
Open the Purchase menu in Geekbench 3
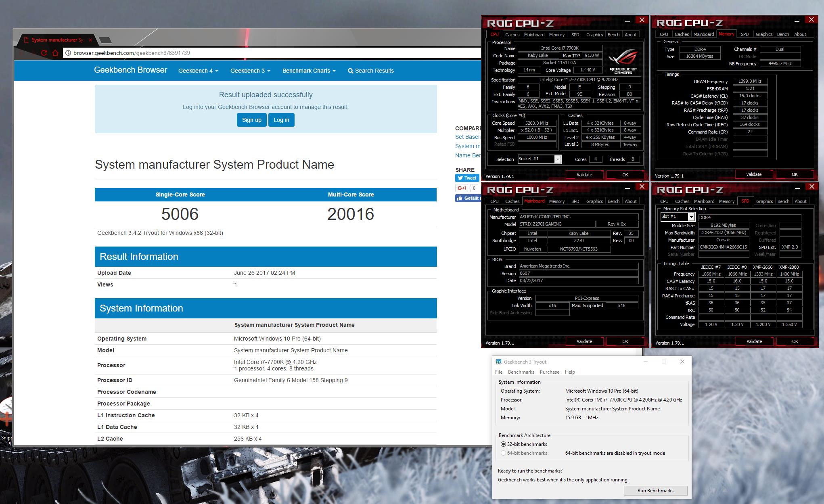pos(550,372)
